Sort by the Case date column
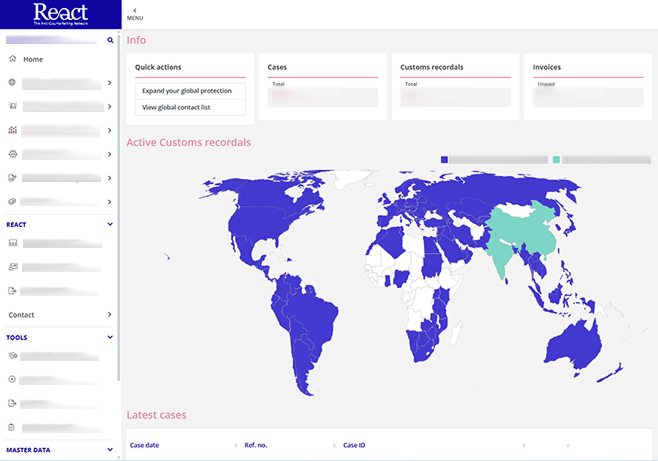Screen dimensions: 658x461 coord(144,445)
